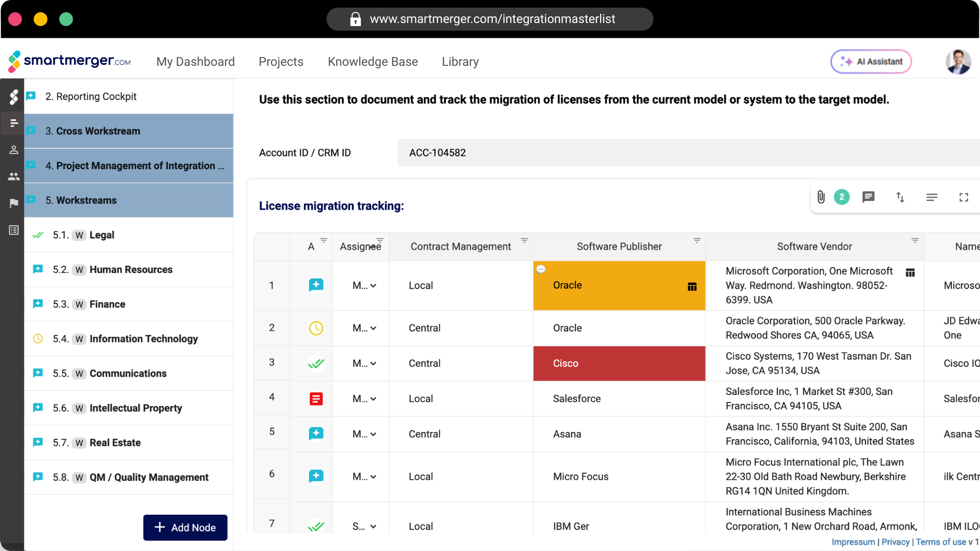Click the text alignment lines icon
Screen dimensions: 980x551
point(932,197)
